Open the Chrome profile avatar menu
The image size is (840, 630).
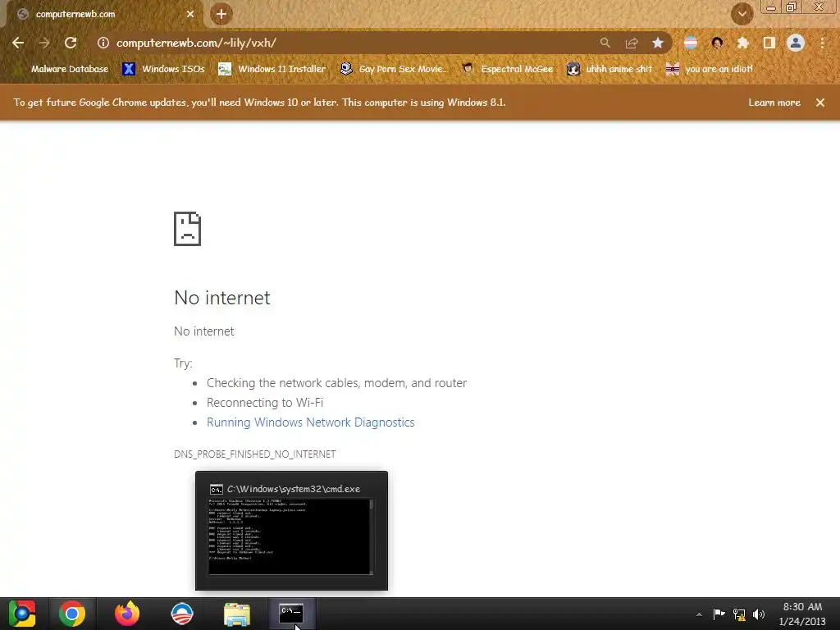[x=796, y=43]
